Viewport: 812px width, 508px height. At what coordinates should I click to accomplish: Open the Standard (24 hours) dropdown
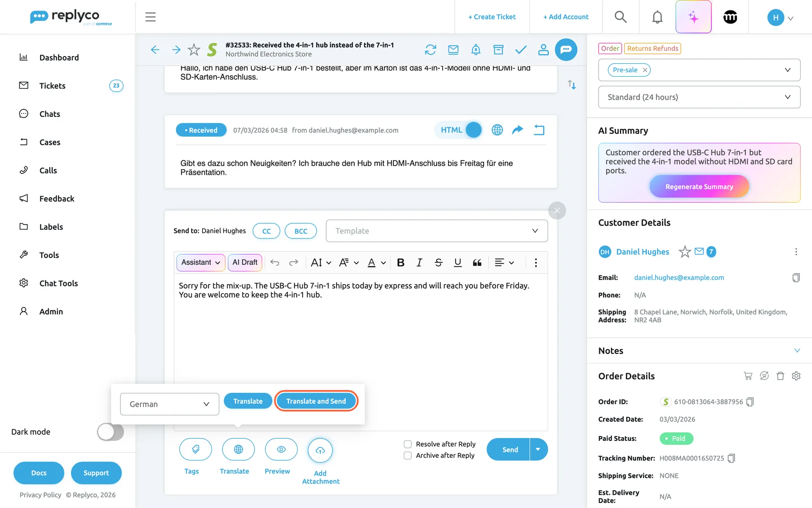click(699, 97)
